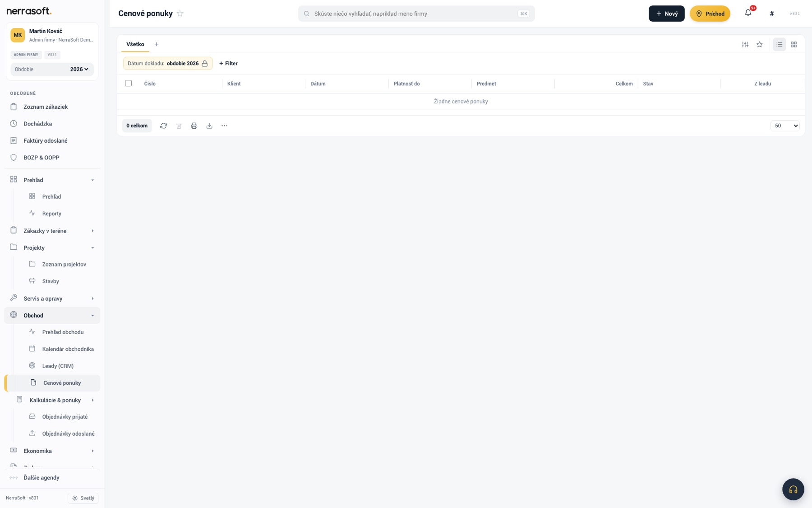Open Ďalšie agendy
The height and width of the screenshot is (508, 812).
52,478
